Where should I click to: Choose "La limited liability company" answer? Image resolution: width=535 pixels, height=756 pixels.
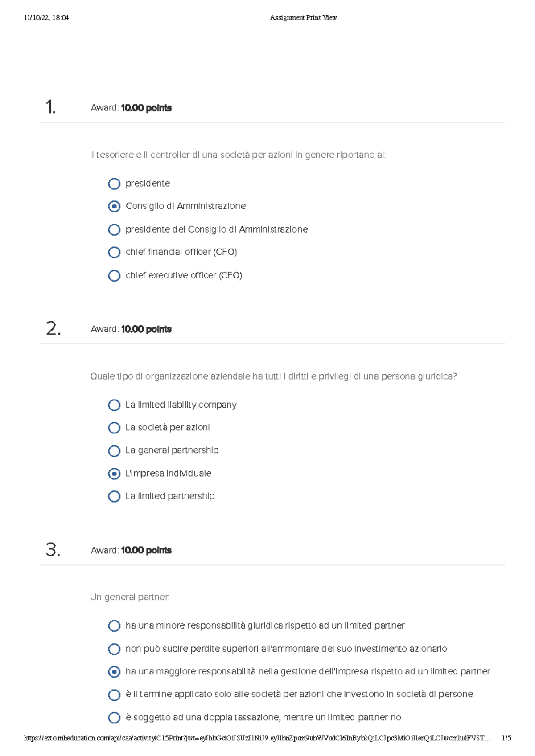(114, 405)
